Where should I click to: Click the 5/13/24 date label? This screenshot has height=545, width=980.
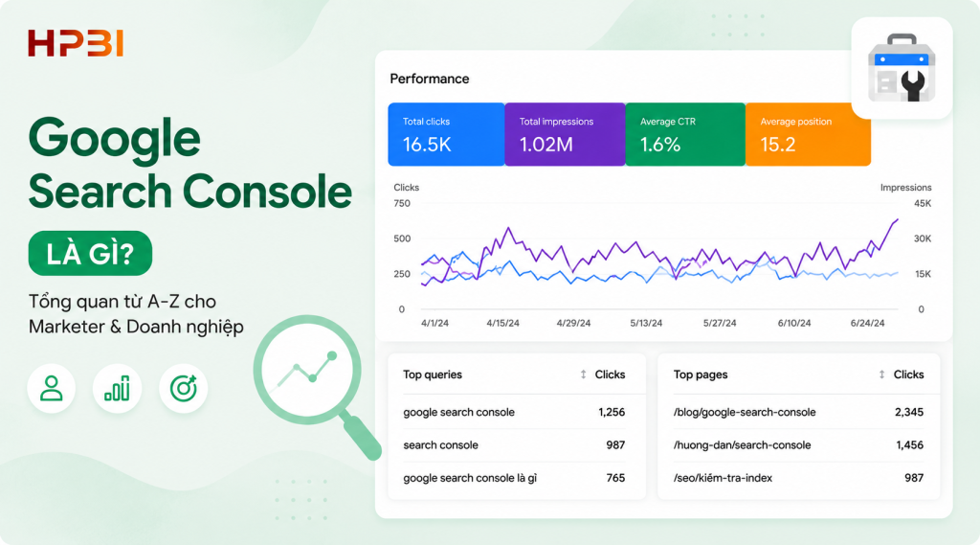(646, 323)
